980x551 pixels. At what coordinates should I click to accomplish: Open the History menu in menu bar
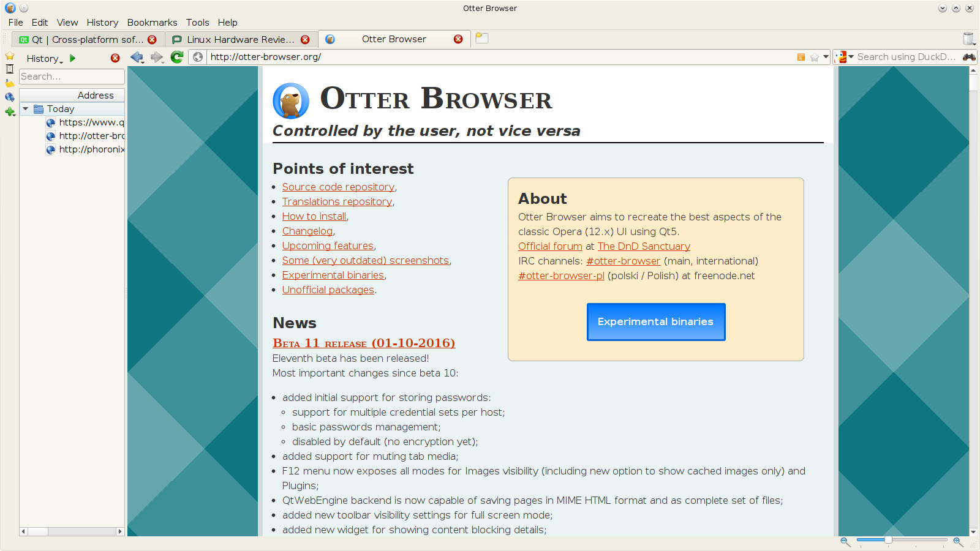tap(102, 23)
